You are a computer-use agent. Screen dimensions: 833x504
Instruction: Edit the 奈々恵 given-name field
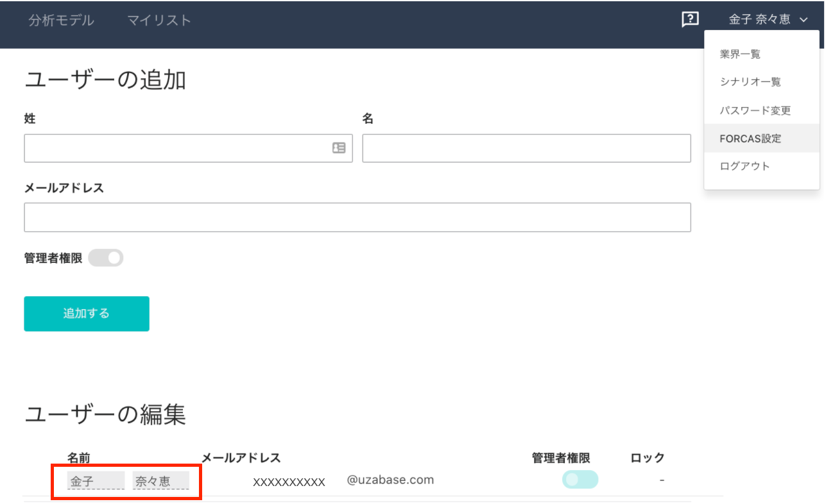[160, 481]
